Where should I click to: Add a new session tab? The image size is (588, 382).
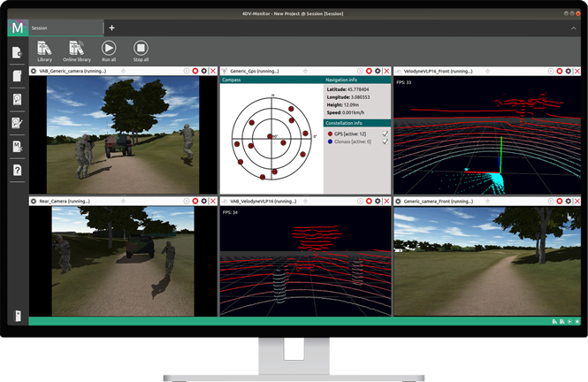click(x=111, y=28)
